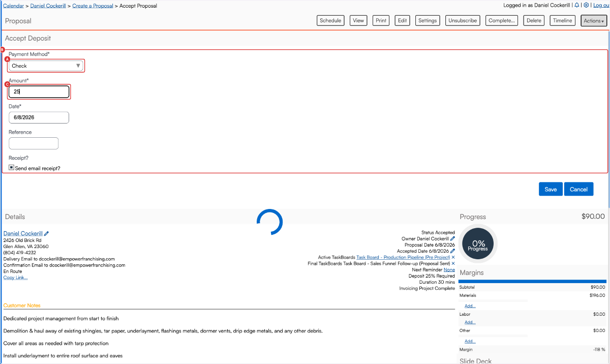The image size is (610, 364).
Task: Open the Timeline button
Action: tap(563, 21)
